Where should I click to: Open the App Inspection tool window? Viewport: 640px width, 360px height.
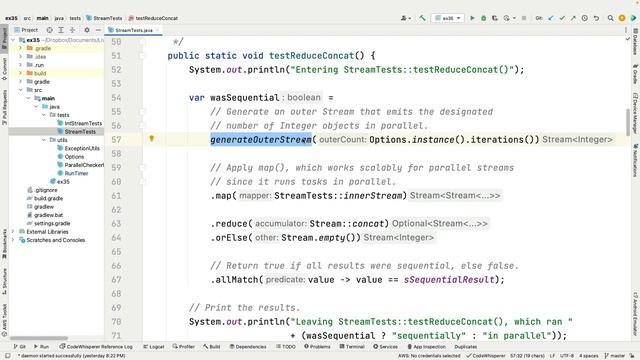coord(426,347)
